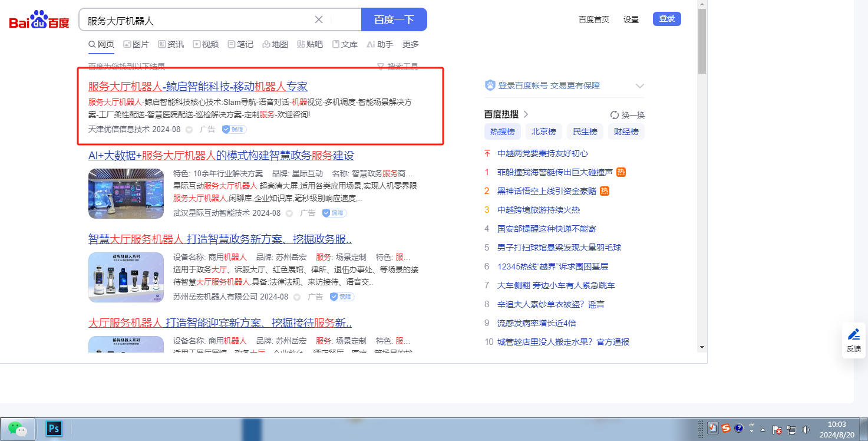
Task: Open hot topic 大车侧翻 旁边小车有人紧急跳车
Action: [556, 285]
